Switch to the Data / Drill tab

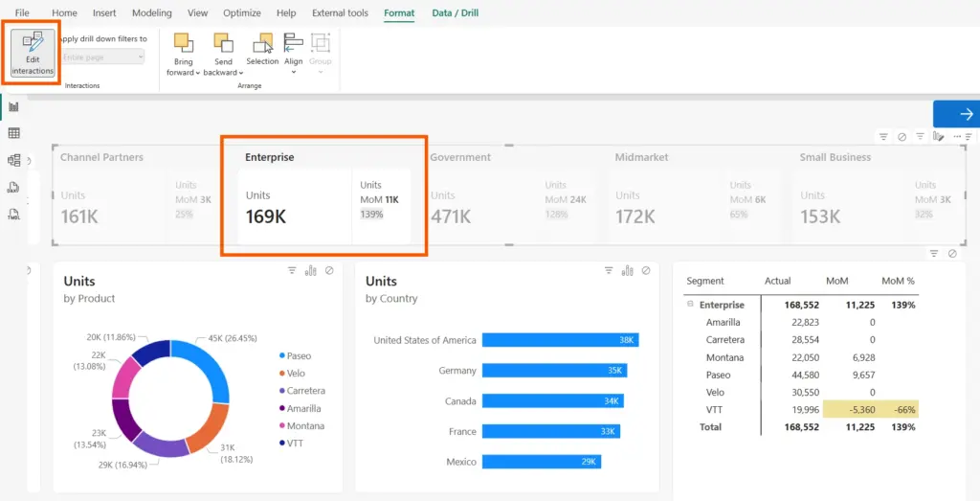coord(455,13)
